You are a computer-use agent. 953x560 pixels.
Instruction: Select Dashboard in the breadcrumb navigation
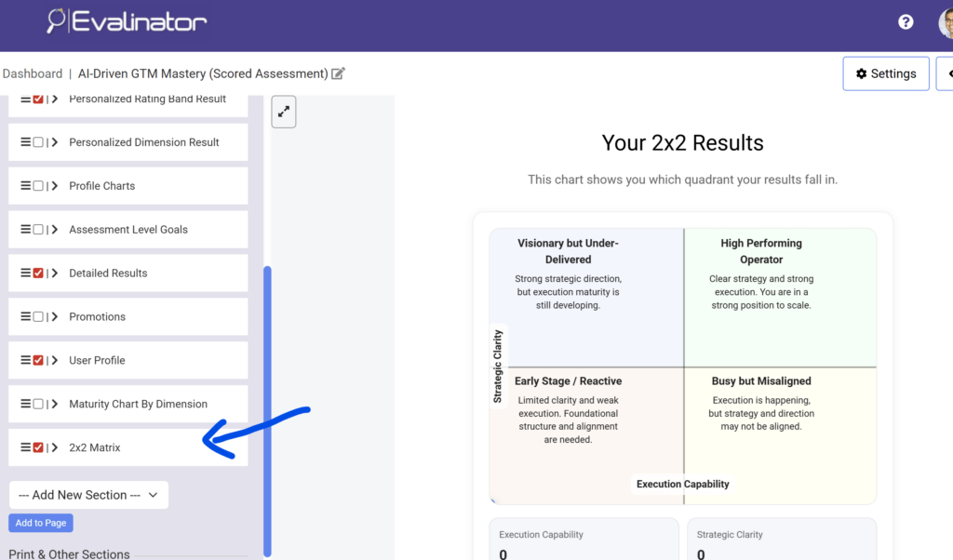point(33,73)
